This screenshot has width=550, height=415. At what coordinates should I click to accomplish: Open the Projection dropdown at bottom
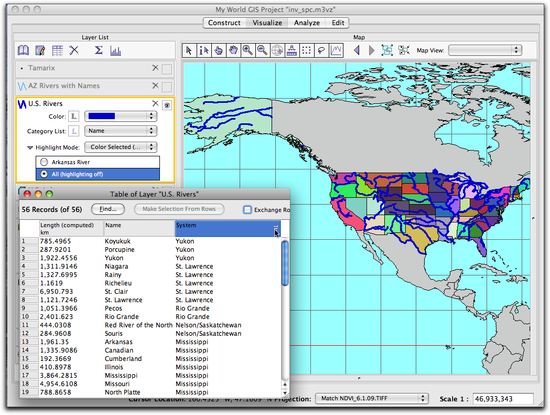tap(371, 399)
